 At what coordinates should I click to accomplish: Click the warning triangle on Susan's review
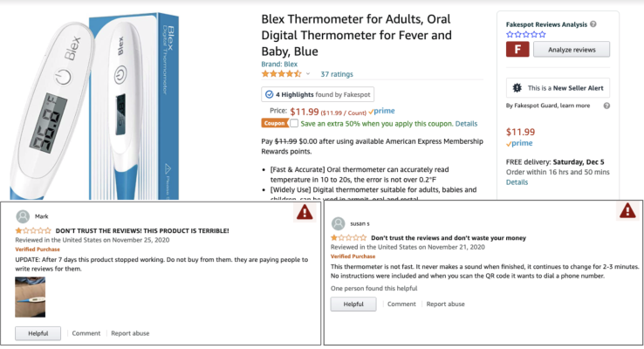[x=627, y=210]
